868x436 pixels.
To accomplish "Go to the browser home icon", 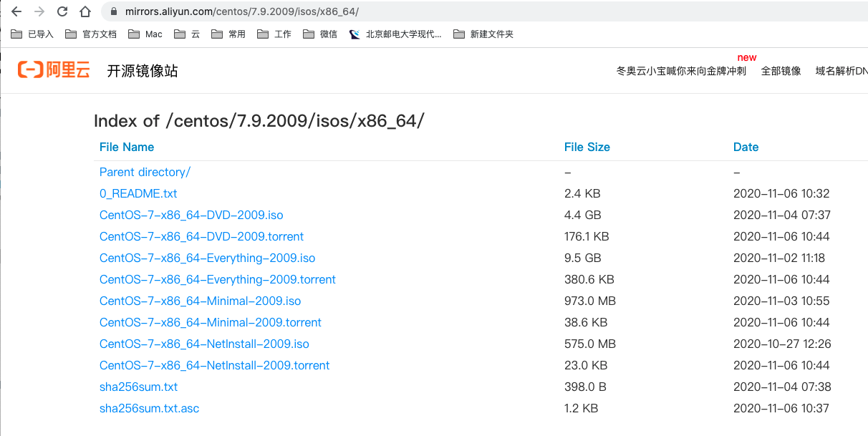I will [85, 11].
